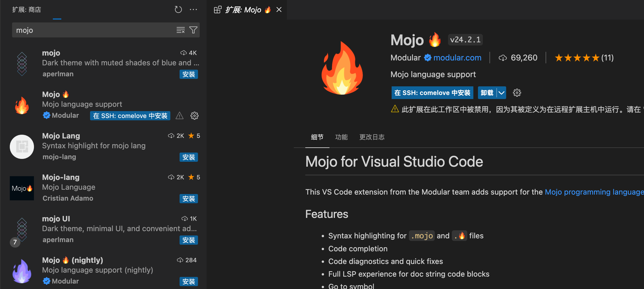644x289 pixels.
Task: Open the extension filter funnel menu
Action: (x=193, y=30)
